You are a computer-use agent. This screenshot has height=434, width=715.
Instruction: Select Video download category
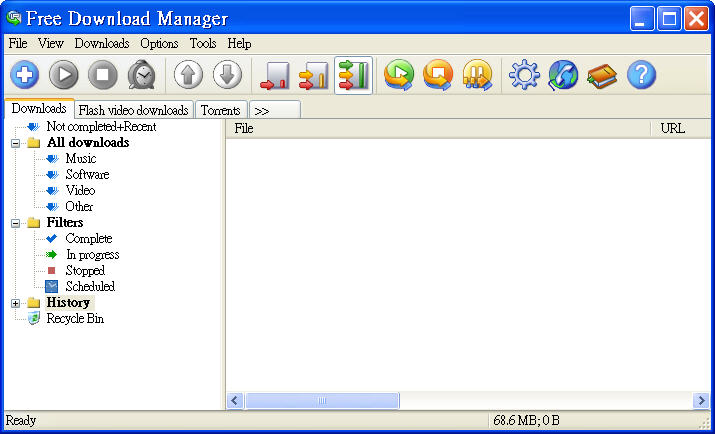click(80, 191)
